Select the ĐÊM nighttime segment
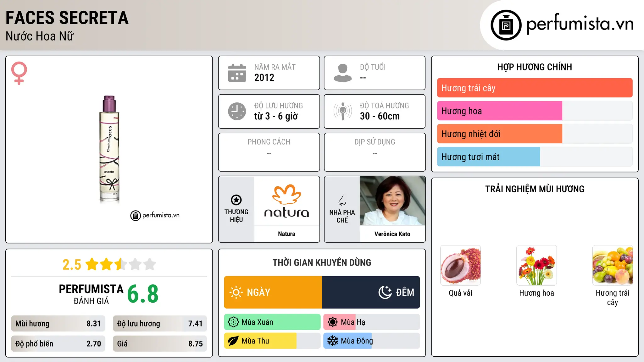The image size is (644, 362). (371, 292)
